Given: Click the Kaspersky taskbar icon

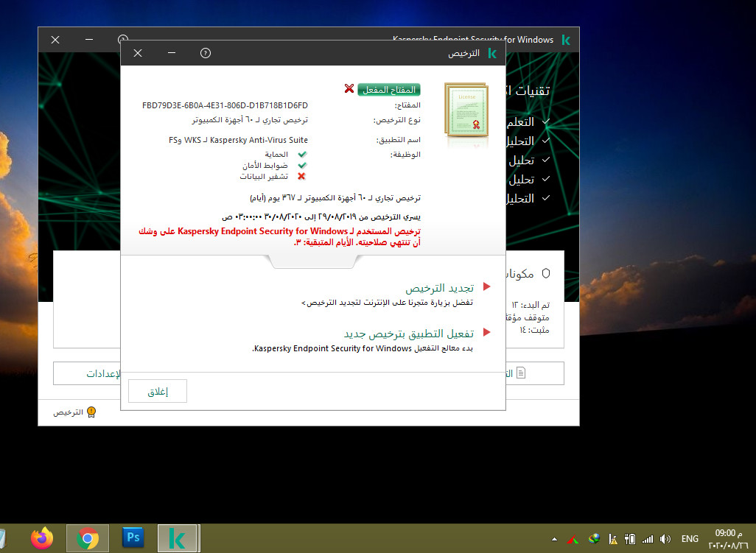Looking at the screenshot, I should (177, 538).
